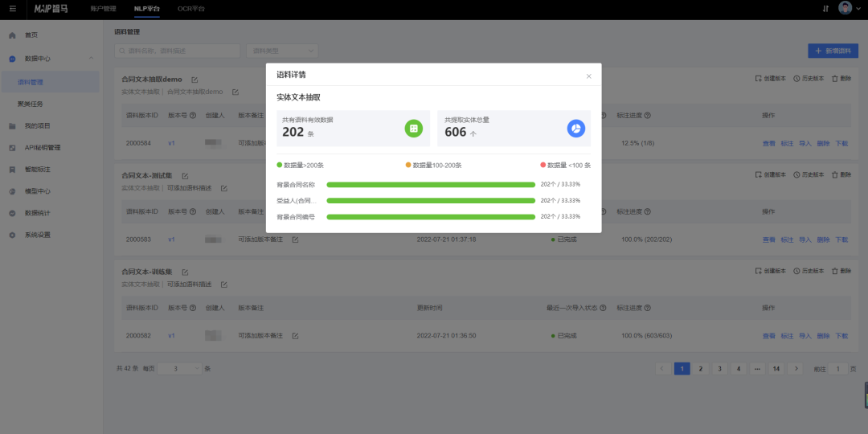This screenshot has width=868, height=434.
Task: Switch to 账户管理 tab
Action: pyautogui.click(x=103, y=9)
